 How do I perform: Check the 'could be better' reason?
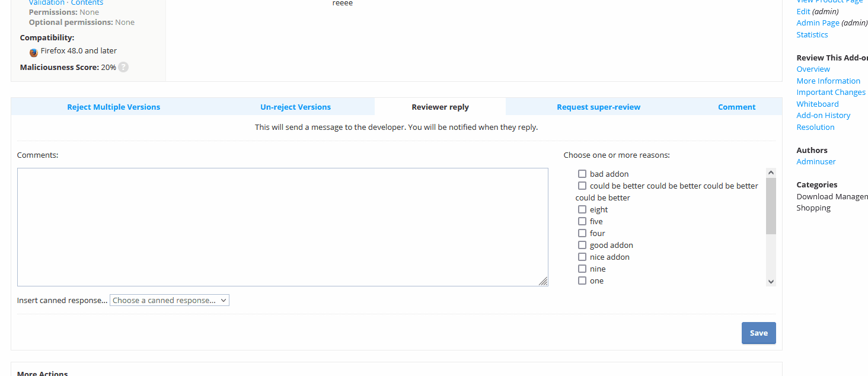click(582, 185)
